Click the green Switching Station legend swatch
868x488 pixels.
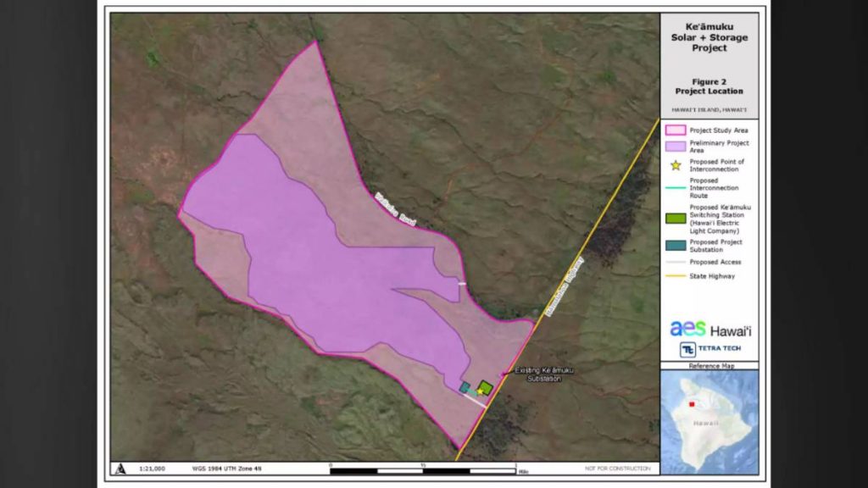(x=676, y=219)
